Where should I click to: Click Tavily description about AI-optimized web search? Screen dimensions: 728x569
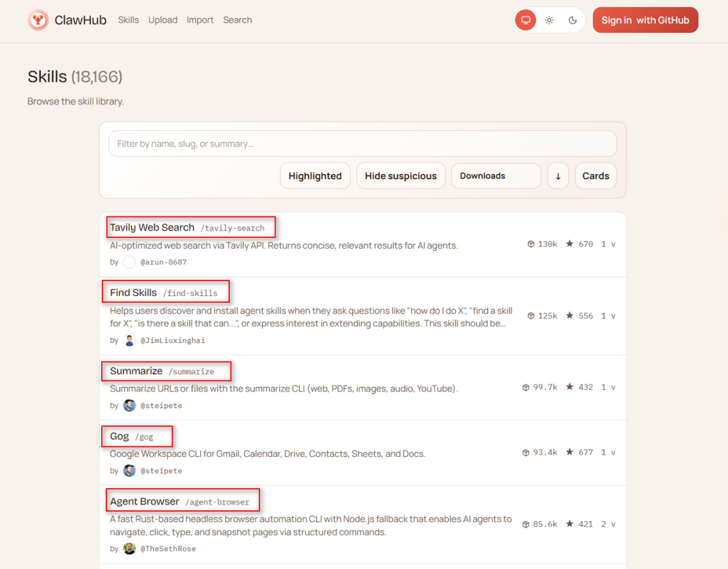(x=284, y=245)
